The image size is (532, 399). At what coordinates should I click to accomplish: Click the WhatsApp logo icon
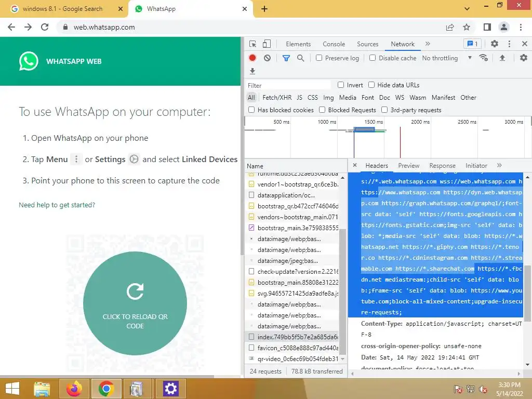29,61
